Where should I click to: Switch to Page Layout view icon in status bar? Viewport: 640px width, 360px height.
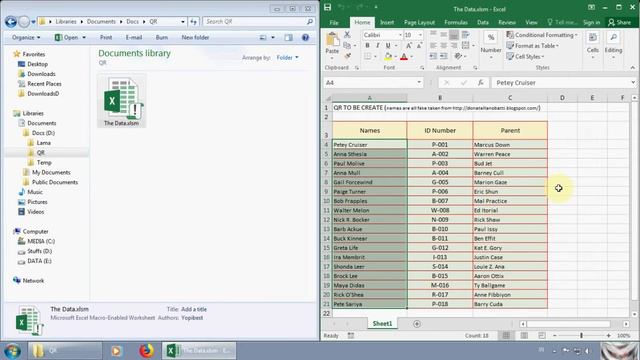524,336
